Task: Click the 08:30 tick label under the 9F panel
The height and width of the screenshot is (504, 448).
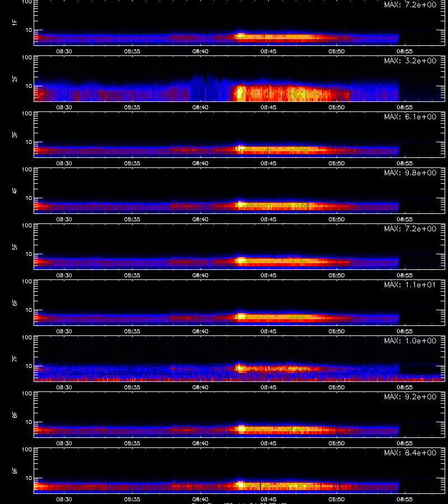Action: (x=64, y=499)
